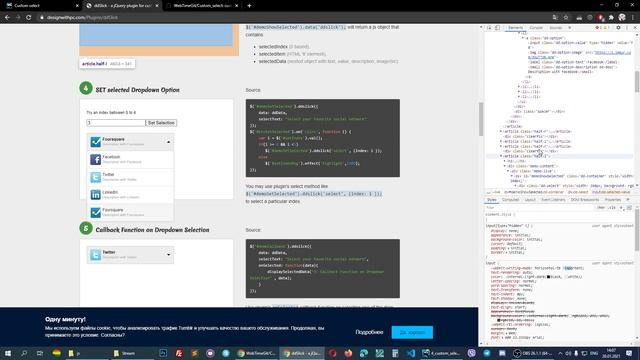
Task: Expand the second collapsed li node
Action: point(519,92)
